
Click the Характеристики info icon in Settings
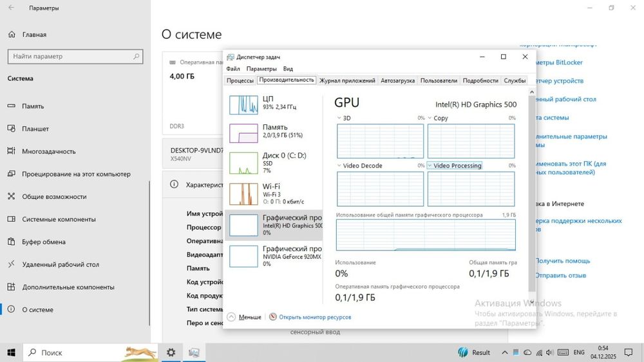[174, 184]
